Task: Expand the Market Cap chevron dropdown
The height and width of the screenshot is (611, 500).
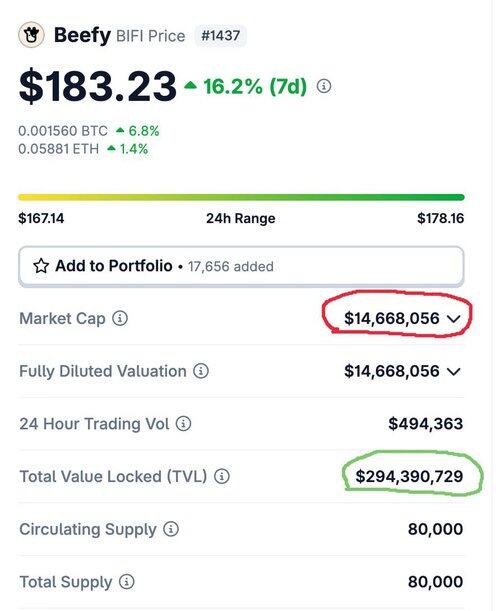Action: 454,319
